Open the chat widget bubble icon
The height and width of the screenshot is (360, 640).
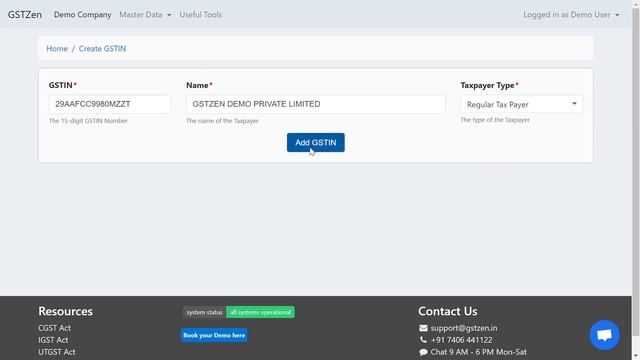tap(604, 335)
